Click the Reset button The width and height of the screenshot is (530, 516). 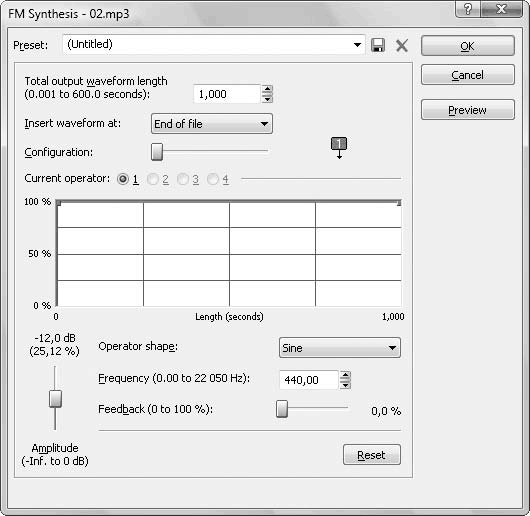pos(372,455)
